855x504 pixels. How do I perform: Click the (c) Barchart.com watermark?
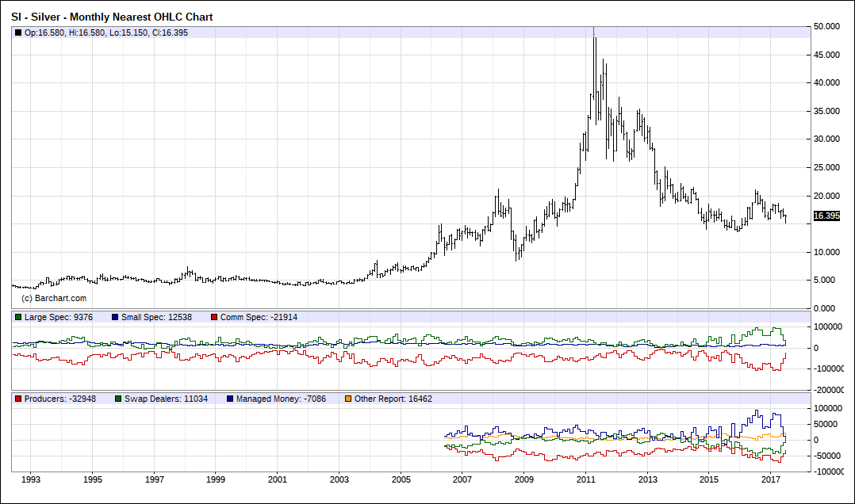click(x=54, y=298)
